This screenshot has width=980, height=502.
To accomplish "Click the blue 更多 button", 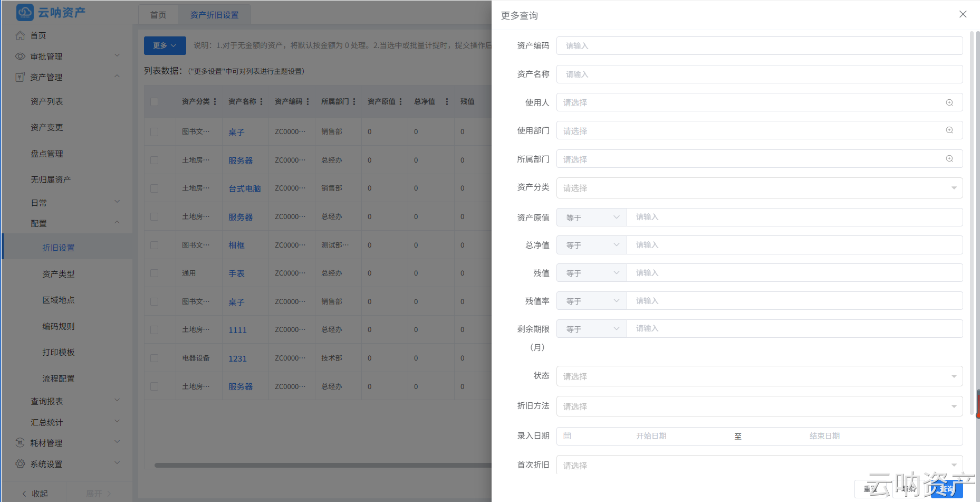I will coord(165,45).
